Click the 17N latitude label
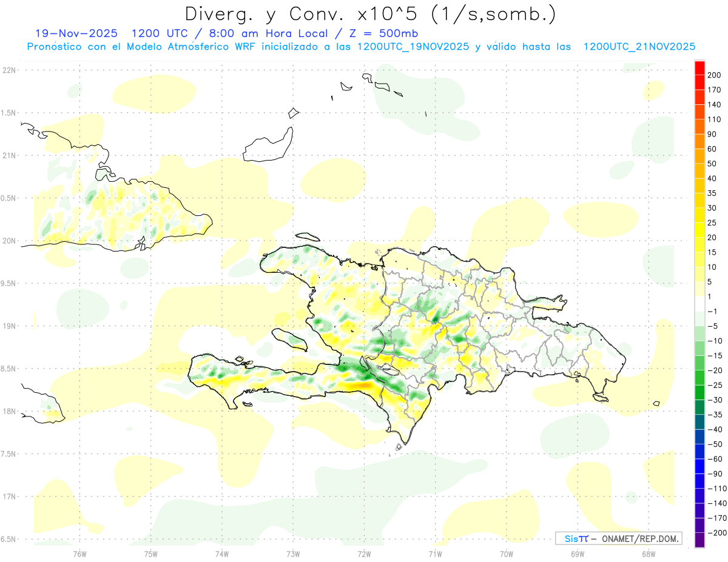Viewport: 728px width, 562px height. [x=8, y=497]
